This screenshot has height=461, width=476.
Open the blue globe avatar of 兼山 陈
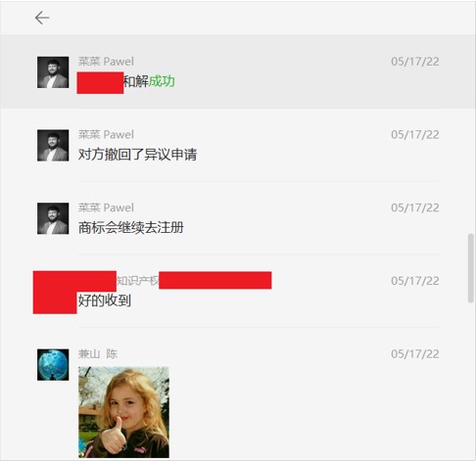tap(53, 364)
